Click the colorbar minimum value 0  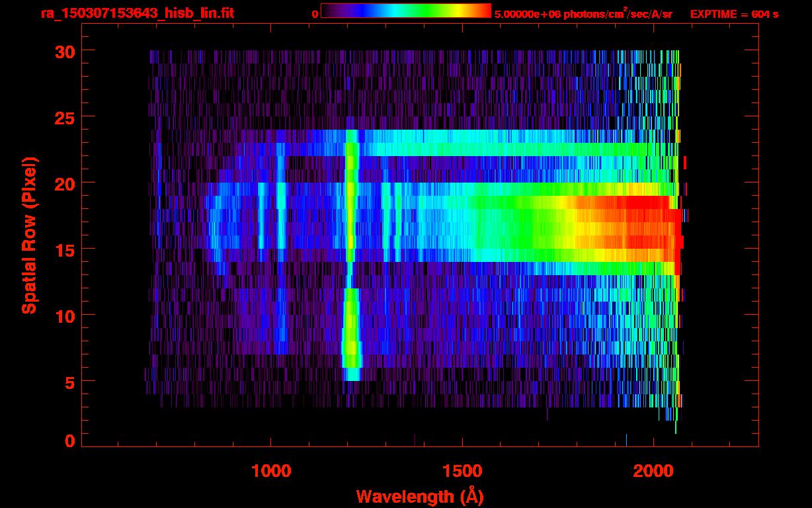tap(315, 14)
